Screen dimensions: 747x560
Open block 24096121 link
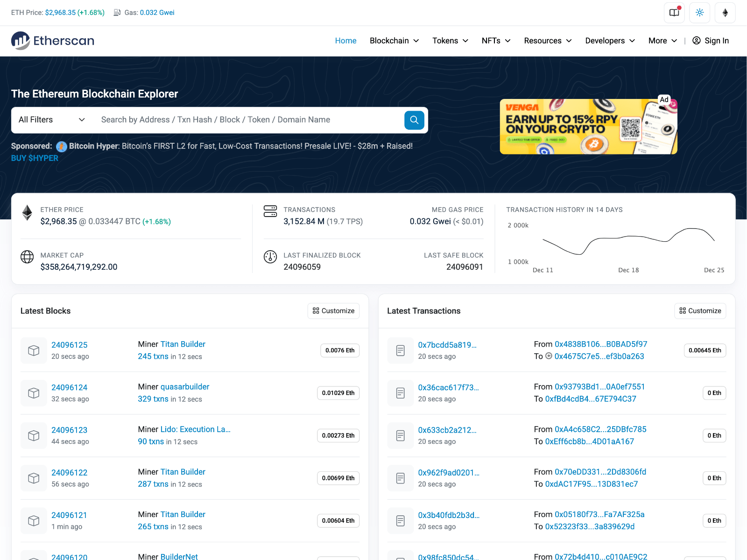click(69, 515)
